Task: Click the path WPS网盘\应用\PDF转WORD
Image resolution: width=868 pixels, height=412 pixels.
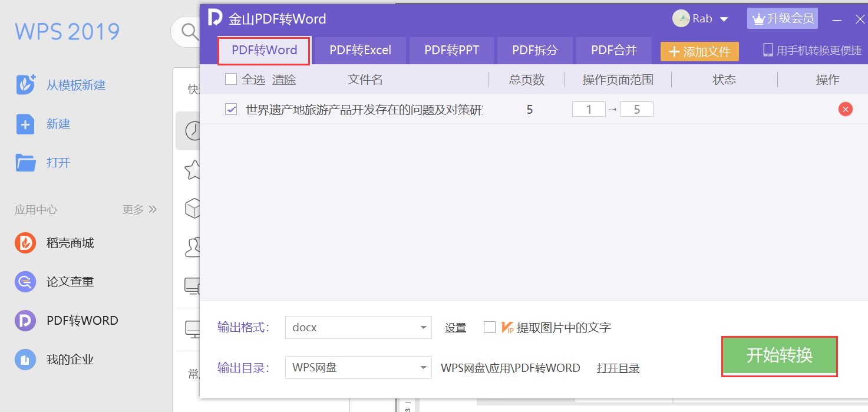Action: tap(510, 368)
